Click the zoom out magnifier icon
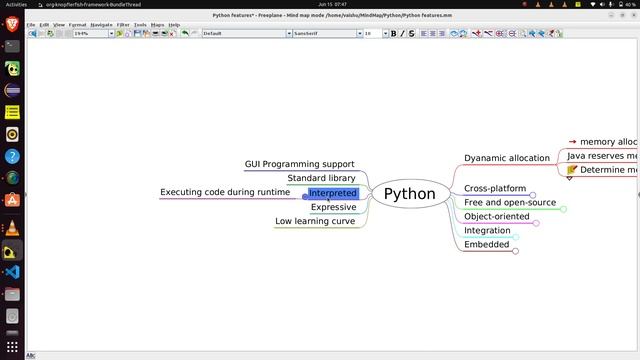Viewport: 640px width, 360px height. tap(512, 33)
